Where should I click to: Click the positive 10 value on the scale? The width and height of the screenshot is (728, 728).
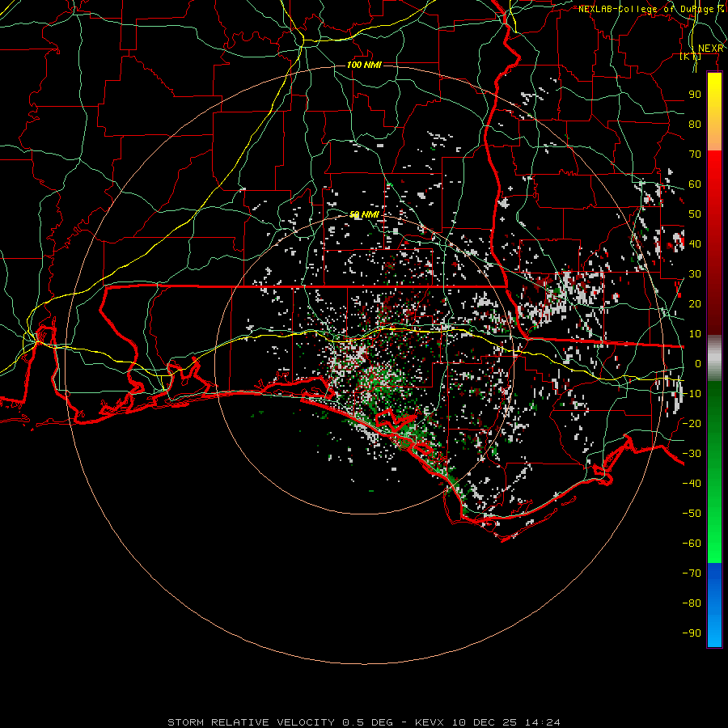tap(695, 334)
